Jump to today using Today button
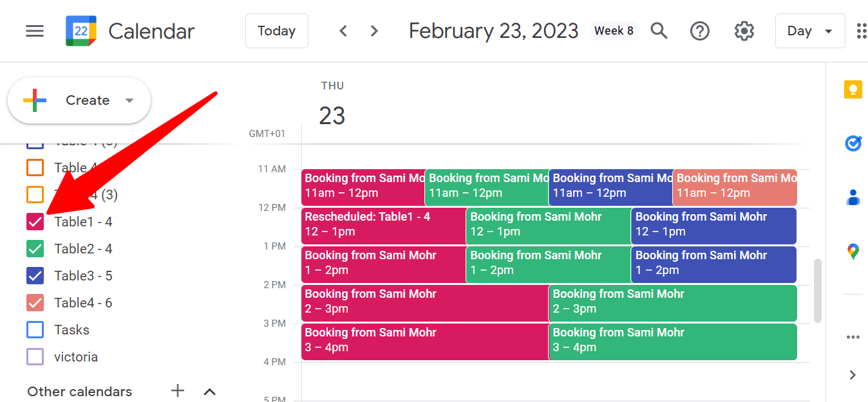Image resolution: width=868 pixels, height=402 pixels. pos(276,30)
